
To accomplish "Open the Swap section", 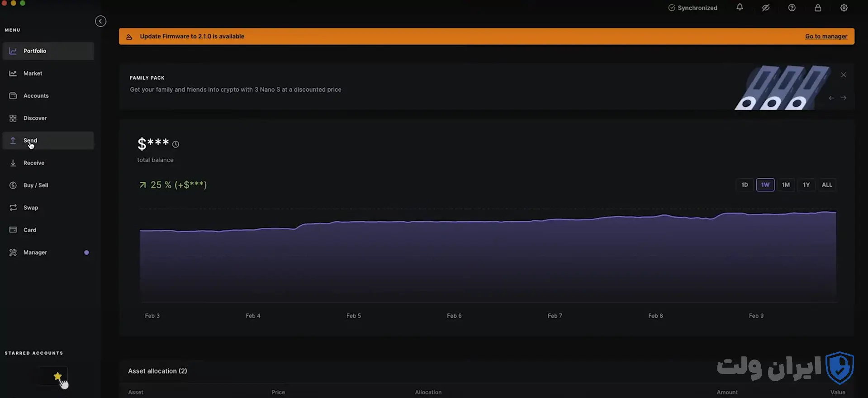I will click(48, 208).
